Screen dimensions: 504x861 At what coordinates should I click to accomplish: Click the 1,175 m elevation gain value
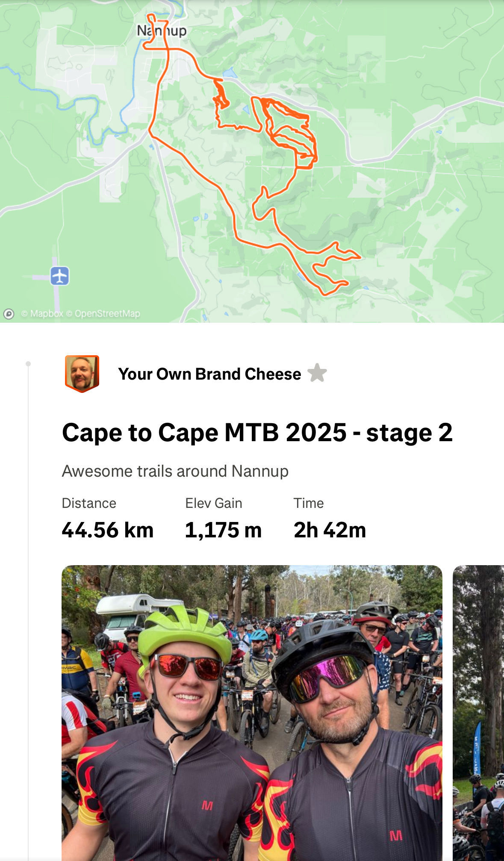pos(223,530)
